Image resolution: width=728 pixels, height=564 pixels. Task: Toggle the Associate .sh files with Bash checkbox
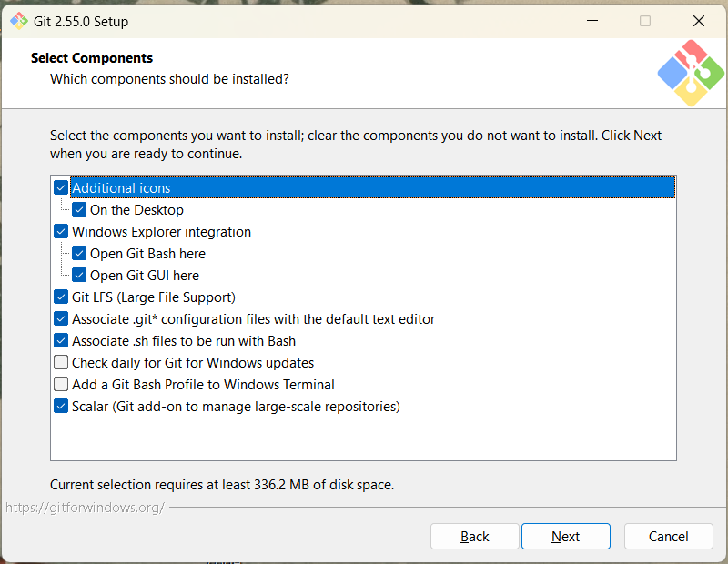[61, 341]
